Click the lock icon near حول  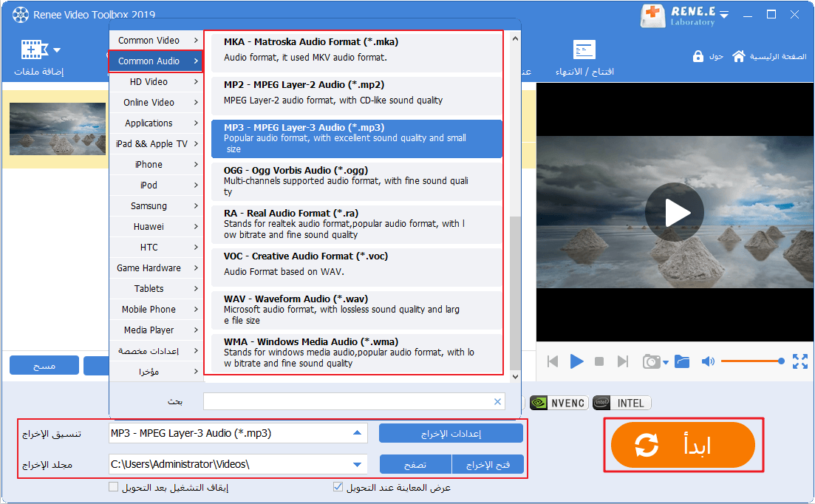pyautogui.click(x=698, y=56)
